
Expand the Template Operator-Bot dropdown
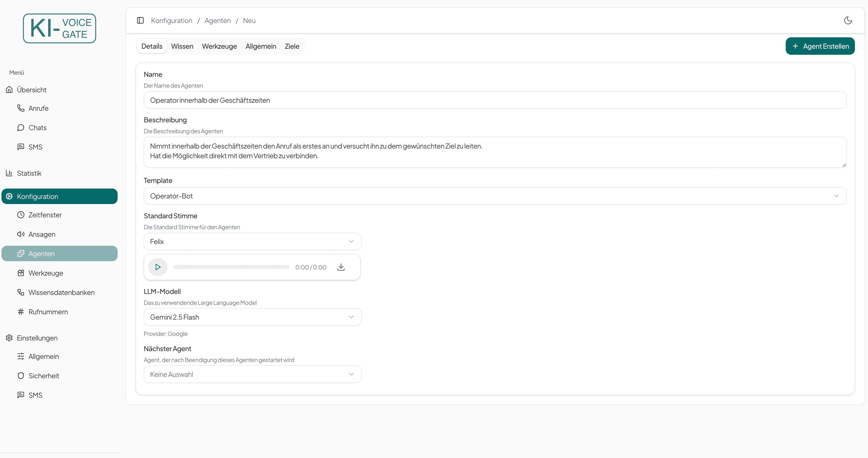point(495,196)
